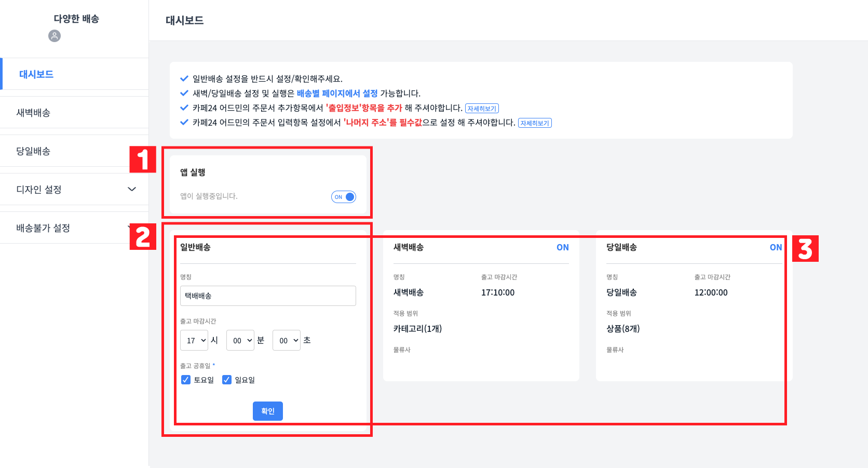Click the 앱이 실행중입니다. status text

click(x=209, y=196)
